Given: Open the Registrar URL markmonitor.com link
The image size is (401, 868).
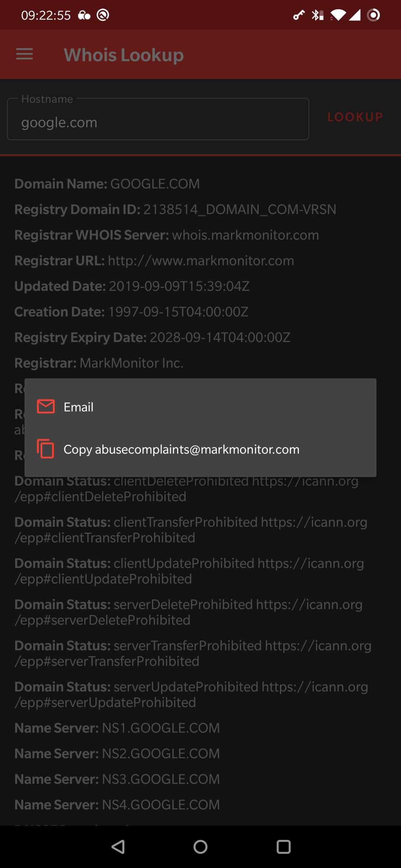Looking at the screenshot, I should pyautogui.click(x=201, y=261).
